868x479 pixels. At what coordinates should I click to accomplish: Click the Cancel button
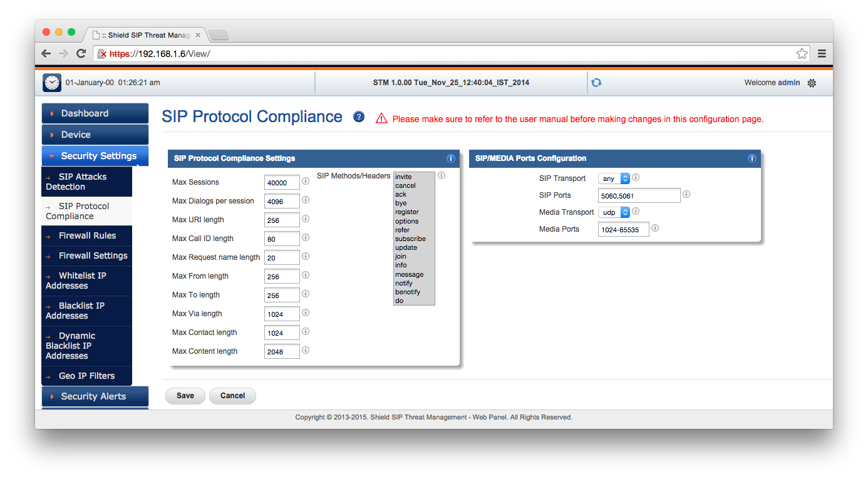pos(232,396)
